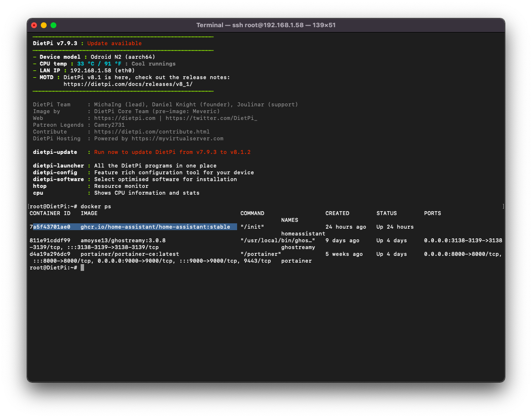Click the typed 'docker ps' command

coord(96,206)
